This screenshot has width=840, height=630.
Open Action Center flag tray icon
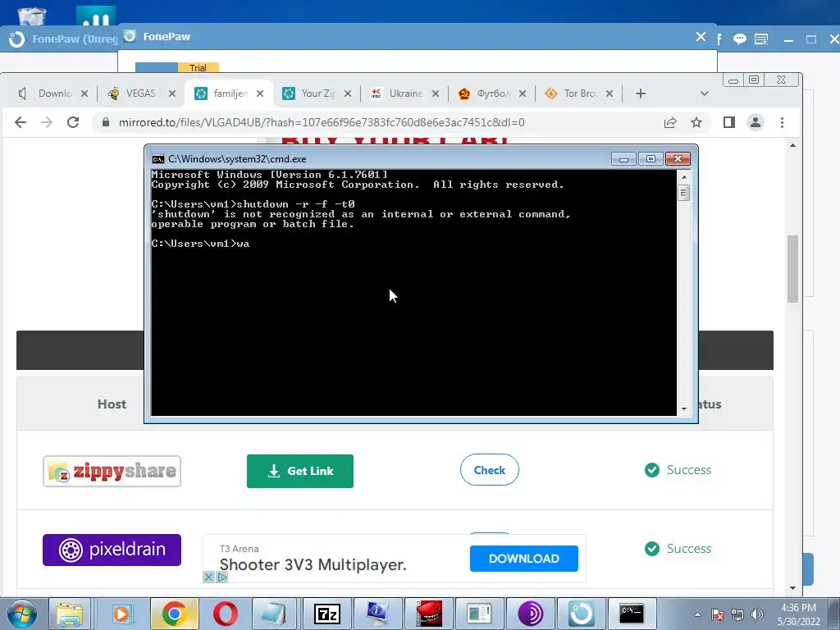[x=718, y=614]
